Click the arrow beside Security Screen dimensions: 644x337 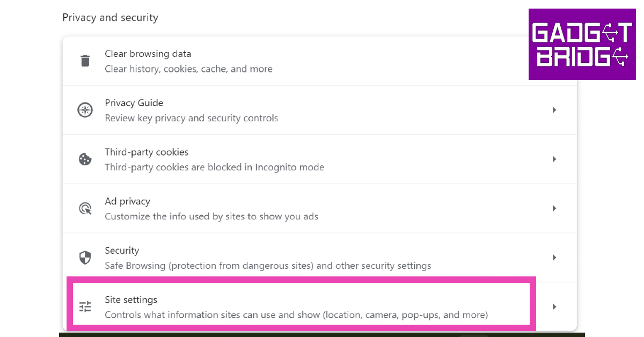tap(554, 258)
